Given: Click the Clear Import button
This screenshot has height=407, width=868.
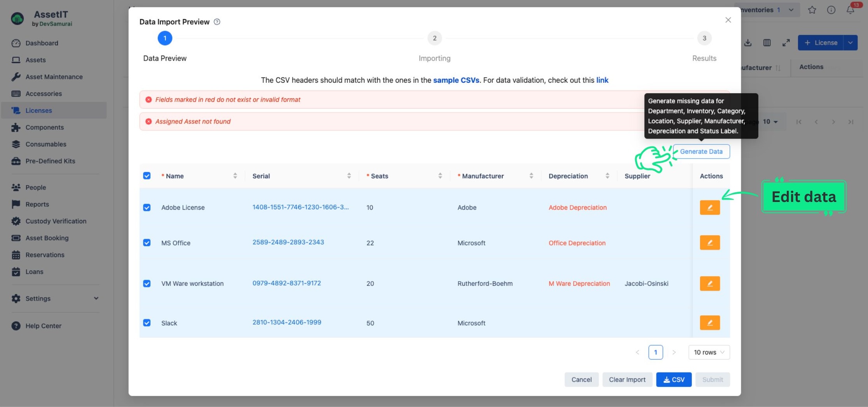Looking at the screenshot, I should pyautogui.click(x=627, y=379).
